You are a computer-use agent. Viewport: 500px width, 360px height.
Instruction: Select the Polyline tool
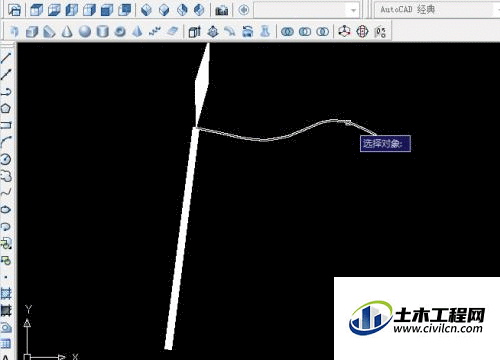(x=6, y=92)
